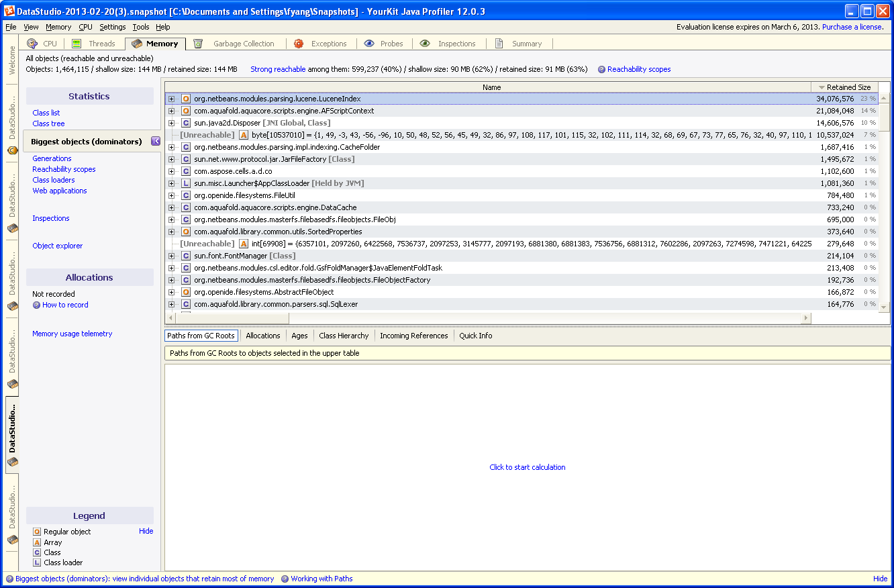This screenshot has height=588, width=894.
Task: Expand the AFScriptContext row
Action: 172,111
